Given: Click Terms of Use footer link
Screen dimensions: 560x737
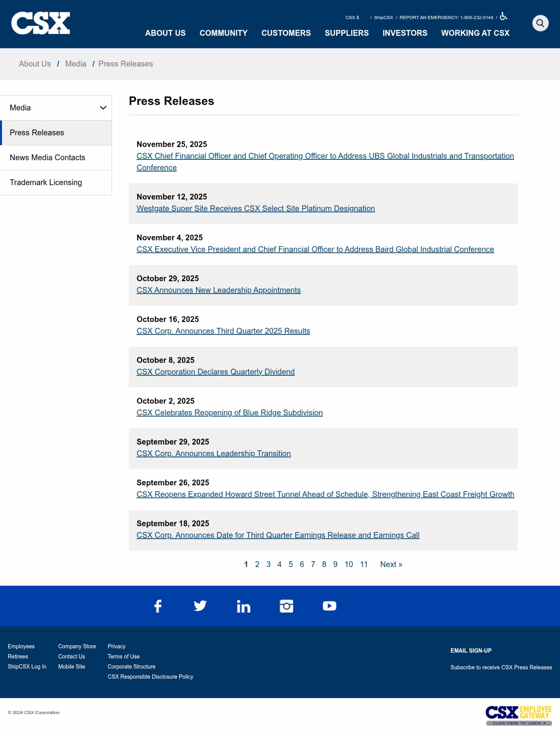Looking at the screenshot, I should click(x=124, y=656).
